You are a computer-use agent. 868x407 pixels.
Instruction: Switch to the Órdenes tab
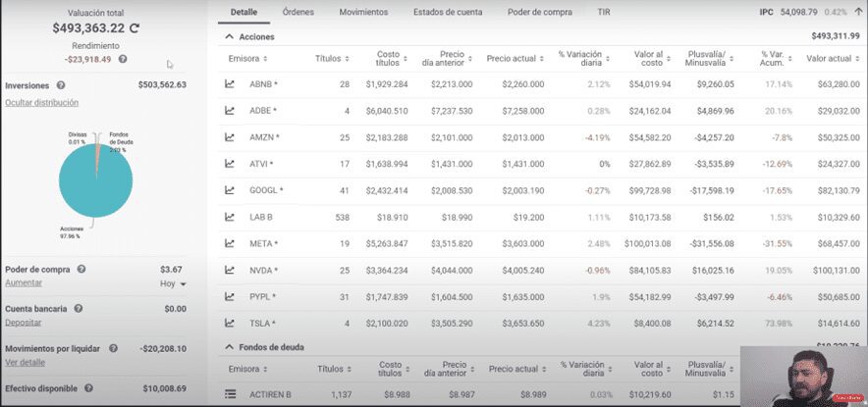pyautogui.click(x=298, y=12)
